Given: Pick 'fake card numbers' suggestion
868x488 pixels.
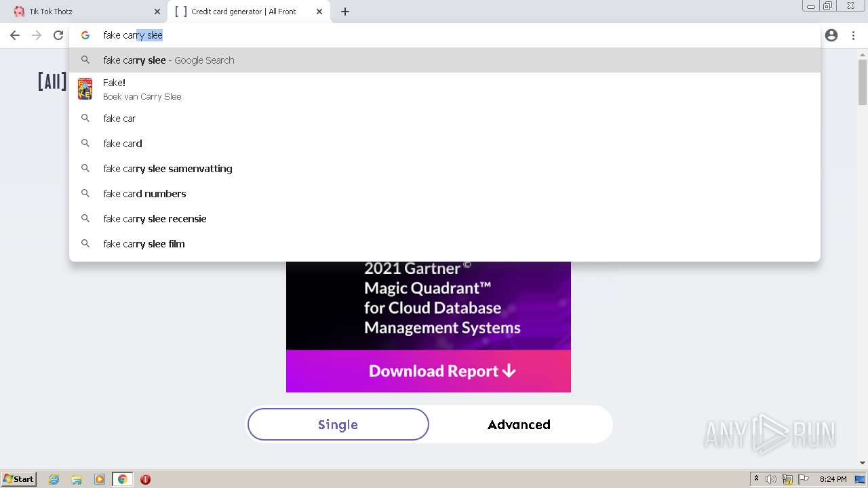Looking at the screenshot, I should [445, 194].
